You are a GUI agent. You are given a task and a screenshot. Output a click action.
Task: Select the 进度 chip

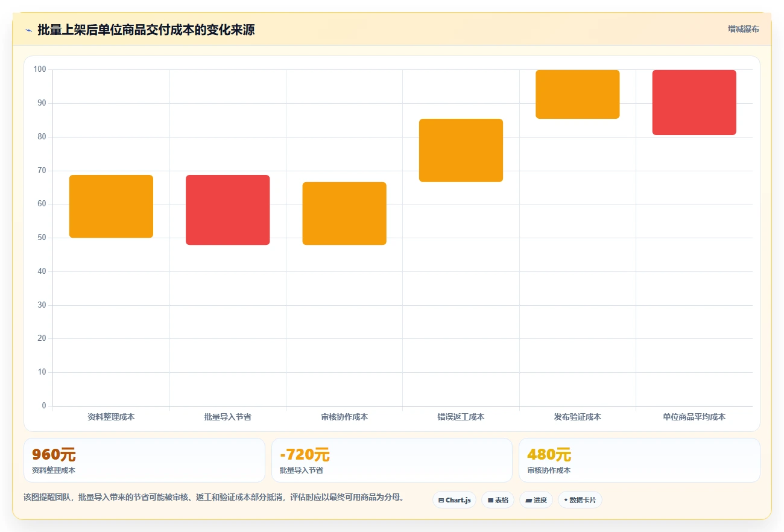[536, 500]
